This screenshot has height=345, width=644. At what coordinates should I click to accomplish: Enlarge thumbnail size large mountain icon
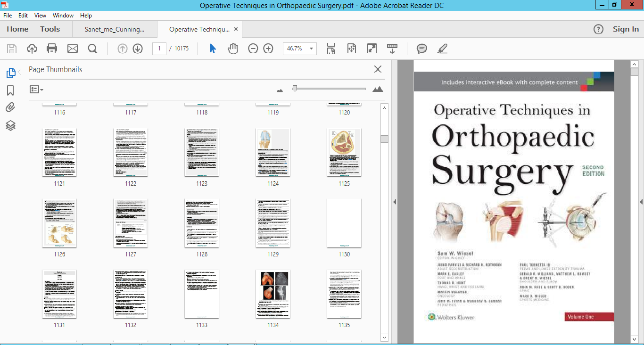click(x=378, y=89)
